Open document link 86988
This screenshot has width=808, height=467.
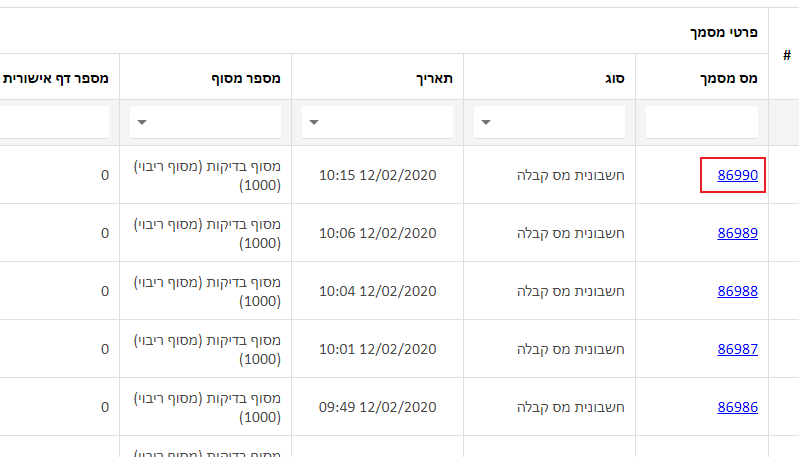pos(737,291)
